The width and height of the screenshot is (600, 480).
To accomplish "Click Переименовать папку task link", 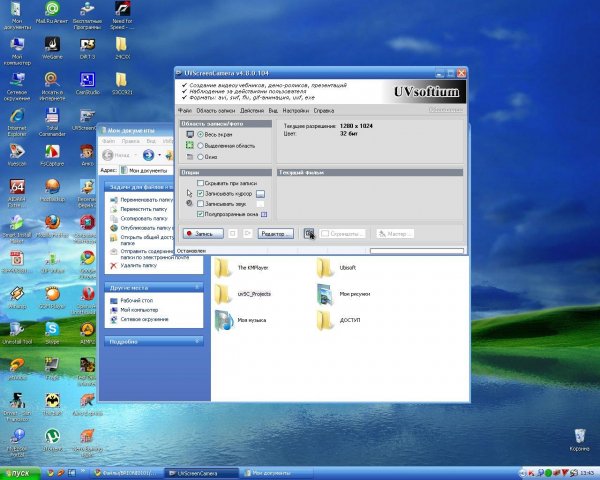I will pos(147,200).
